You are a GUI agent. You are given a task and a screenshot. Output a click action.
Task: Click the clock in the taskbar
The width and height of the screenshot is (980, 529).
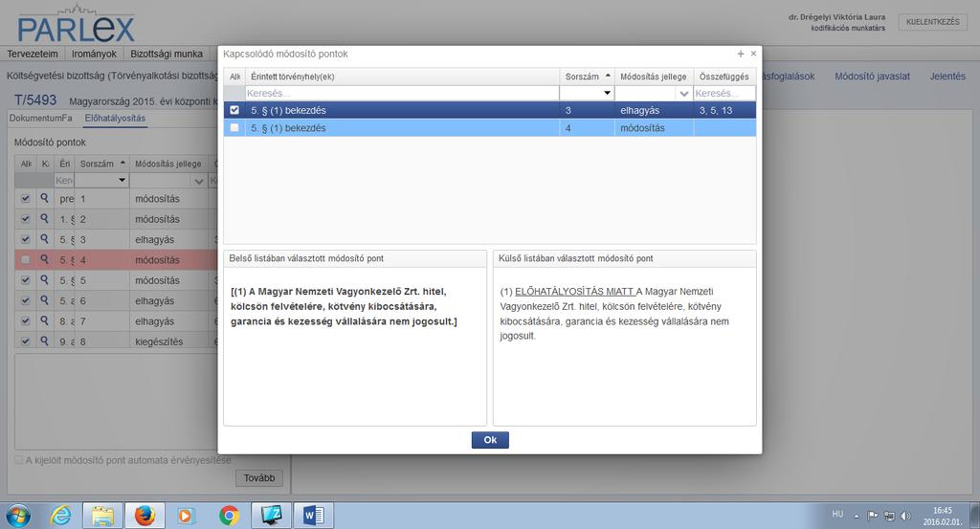pos(943,516)
